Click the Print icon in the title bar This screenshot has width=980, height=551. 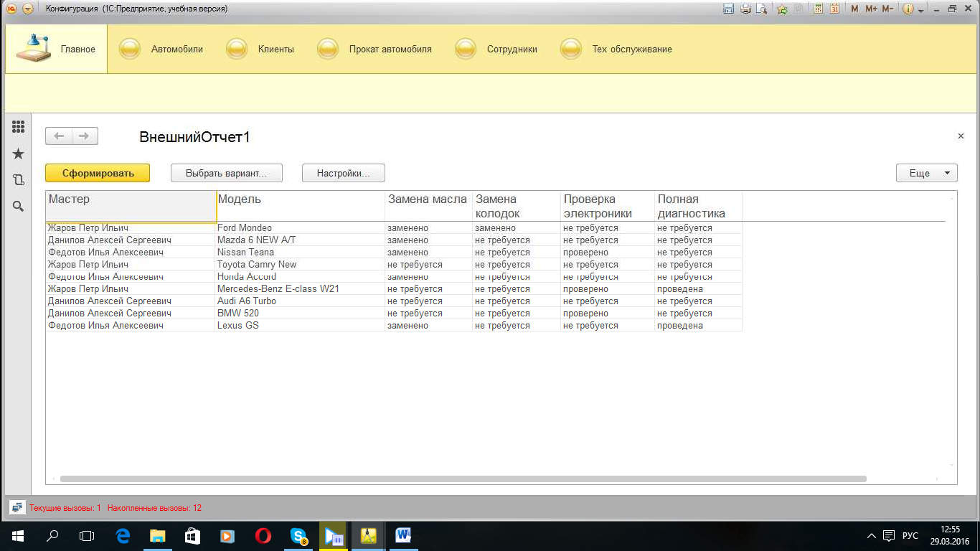pos(745,9)
